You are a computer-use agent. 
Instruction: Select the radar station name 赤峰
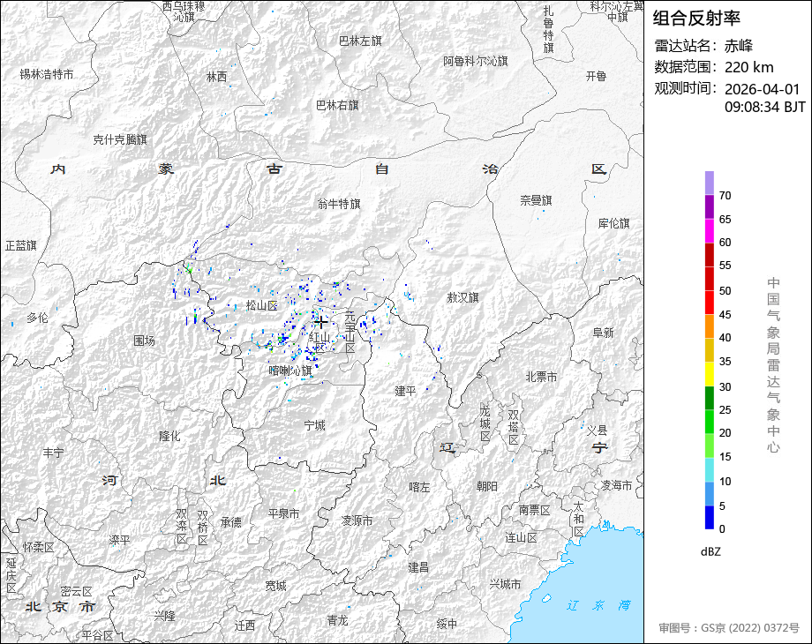[x=739, y=46]
